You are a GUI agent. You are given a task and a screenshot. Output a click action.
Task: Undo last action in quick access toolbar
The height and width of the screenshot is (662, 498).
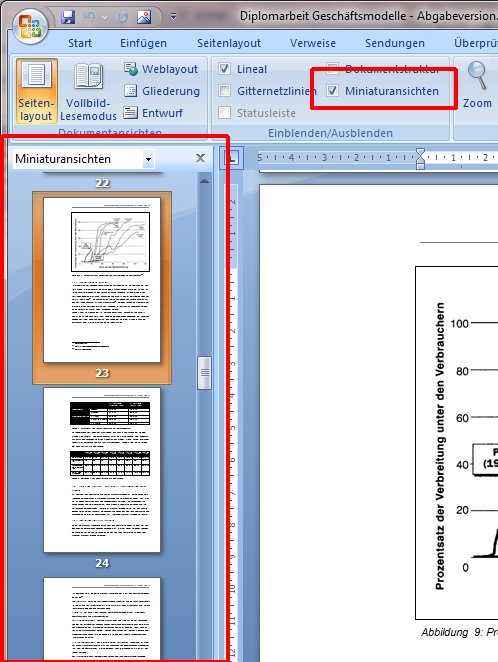[89, 17]
